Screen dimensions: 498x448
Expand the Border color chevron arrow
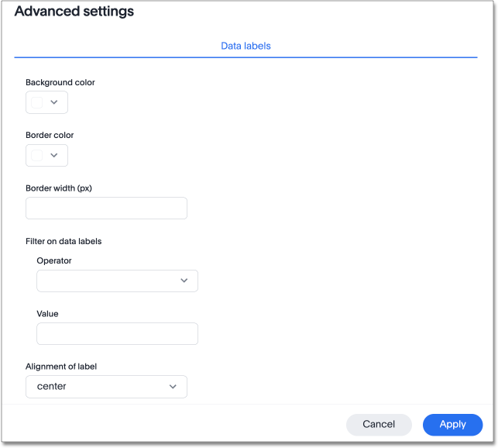tap(54, 155)
